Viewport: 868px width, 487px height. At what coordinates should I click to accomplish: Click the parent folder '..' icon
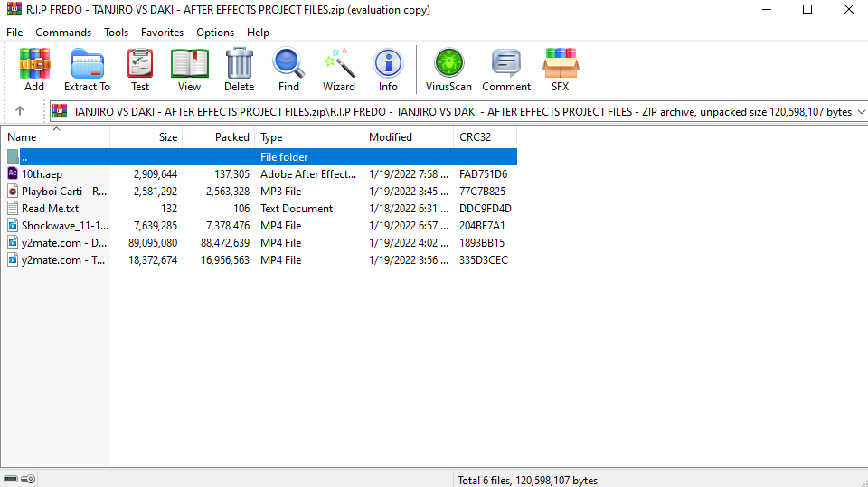coord(13,156)
